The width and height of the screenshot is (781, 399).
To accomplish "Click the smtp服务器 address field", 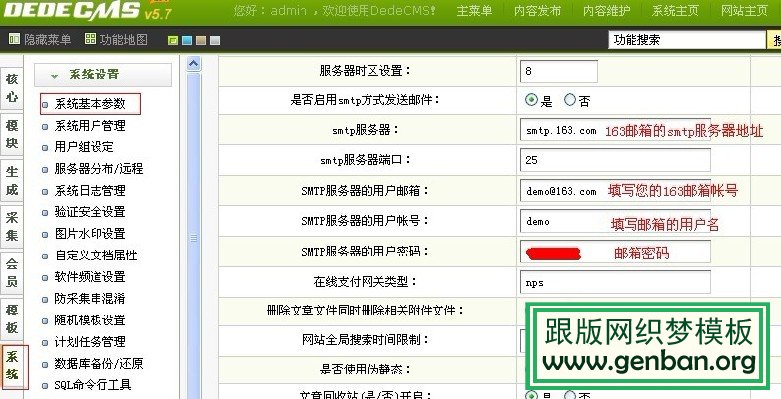I will point(615,130).
